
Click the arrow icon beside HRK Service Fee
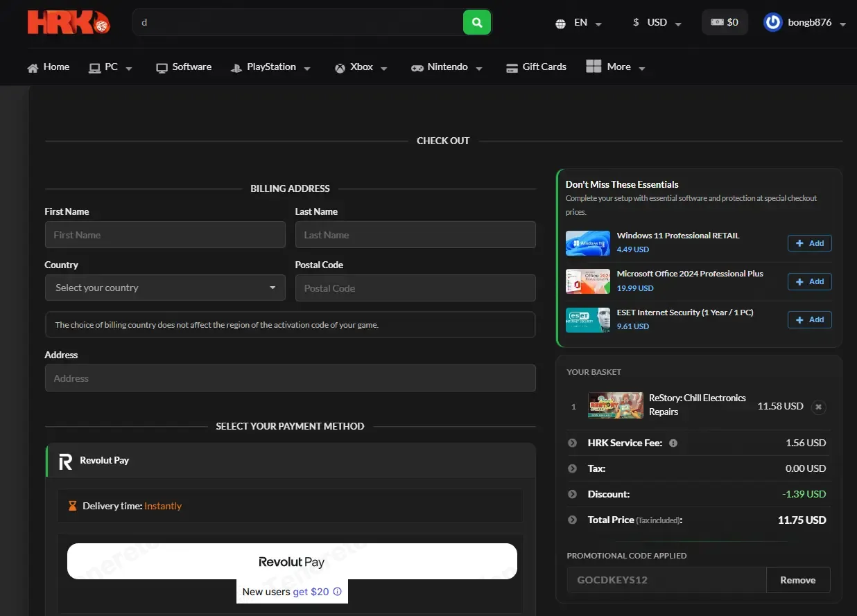point(572,443)
